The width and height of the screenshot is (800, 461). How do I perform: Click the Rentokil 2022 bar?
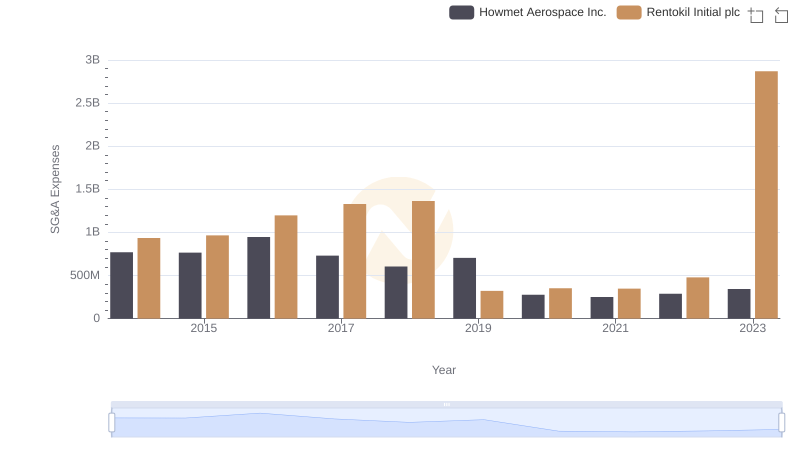tap(697, 298)
